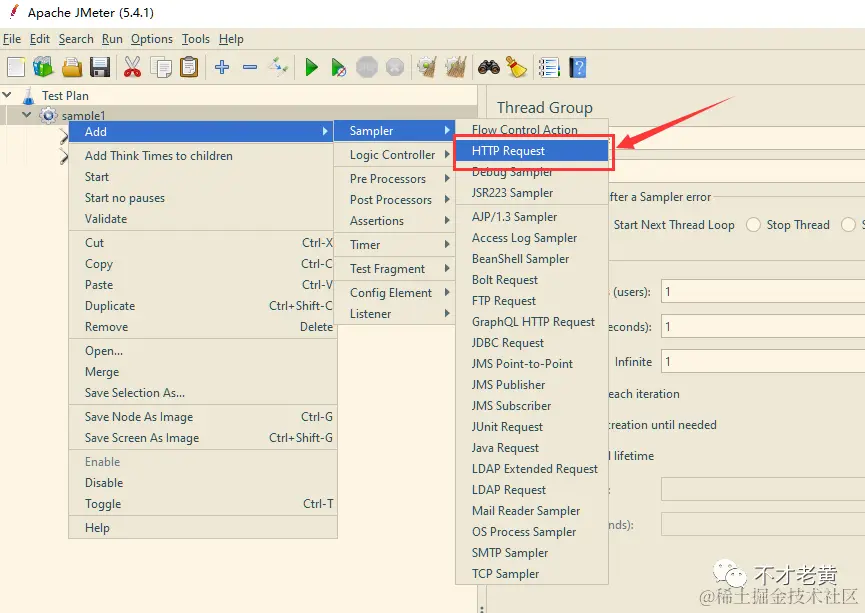Expand the Test Fragment submenu

(x=394, y=269)
